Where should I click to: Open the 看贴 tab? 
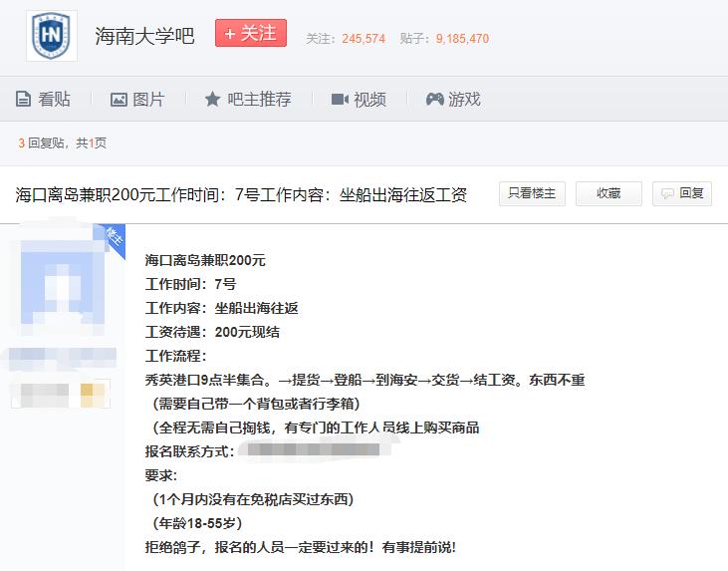[43, 99]
